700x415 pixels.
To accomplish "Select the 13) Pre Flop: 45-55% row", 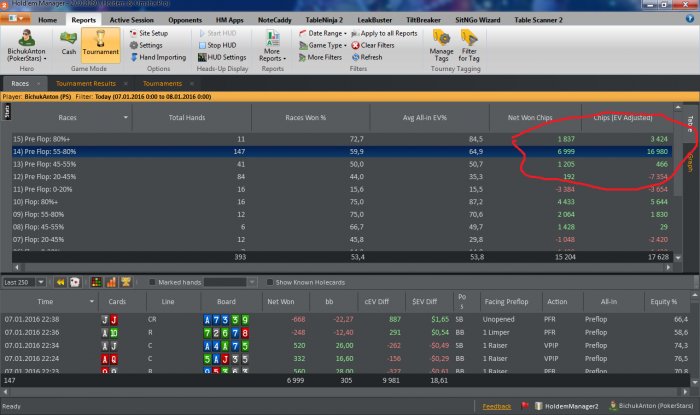I will coord(342,164).
